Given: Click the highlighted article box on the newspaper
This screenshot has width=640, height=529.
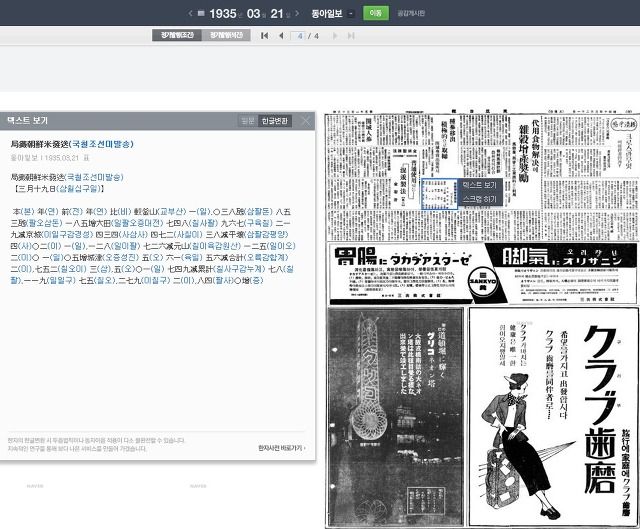Looking at the screenshot, I should coord(439,194).
